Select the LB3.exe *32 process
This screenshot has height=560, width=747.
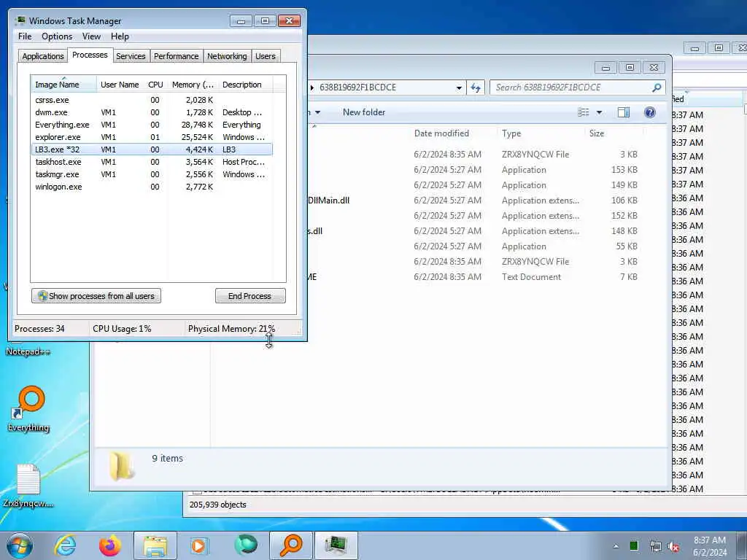[x=152, y=149]
